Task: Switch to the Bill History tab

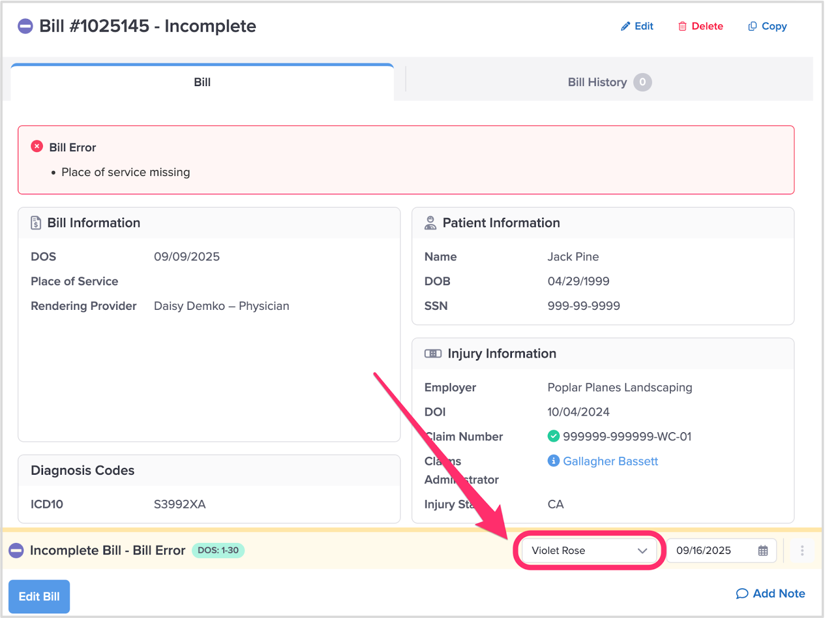Action: tap(597, 82)
